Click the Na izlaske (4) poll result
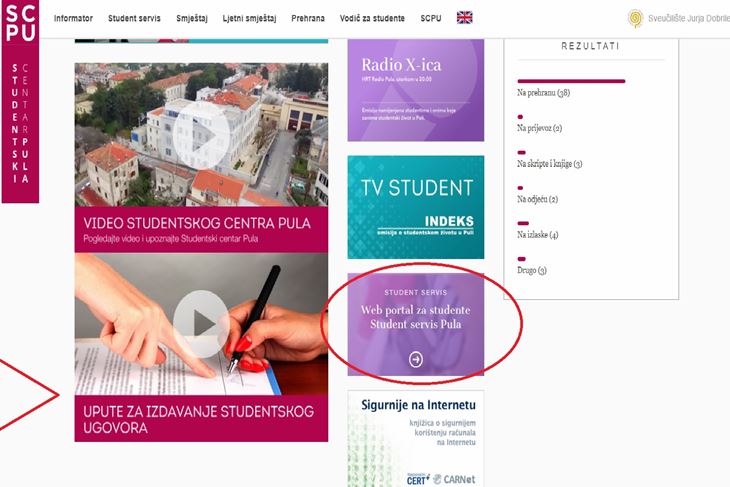Image resolution: width=730 pixels, height=487 pixels. [x=537, y=235]
